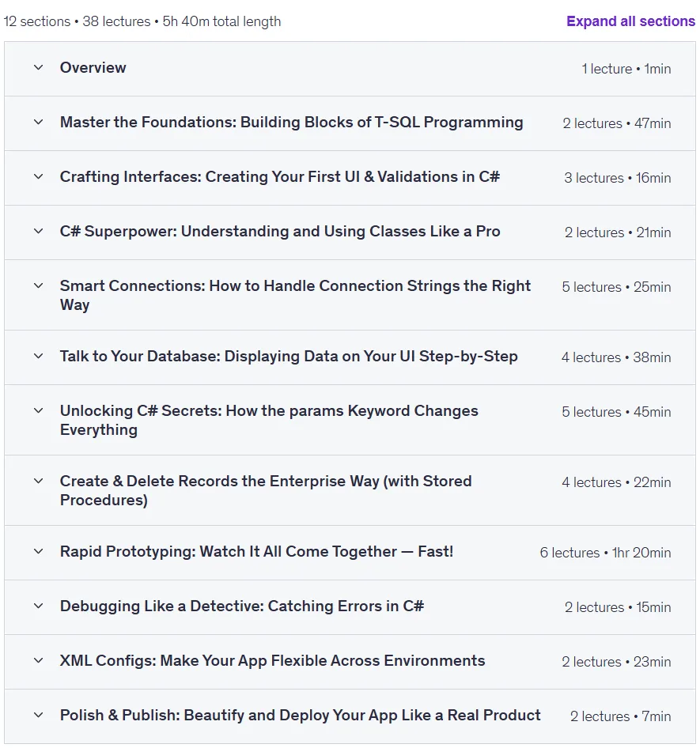Click Expand all sections link
The image size is (700, 748).
point(630,21)
